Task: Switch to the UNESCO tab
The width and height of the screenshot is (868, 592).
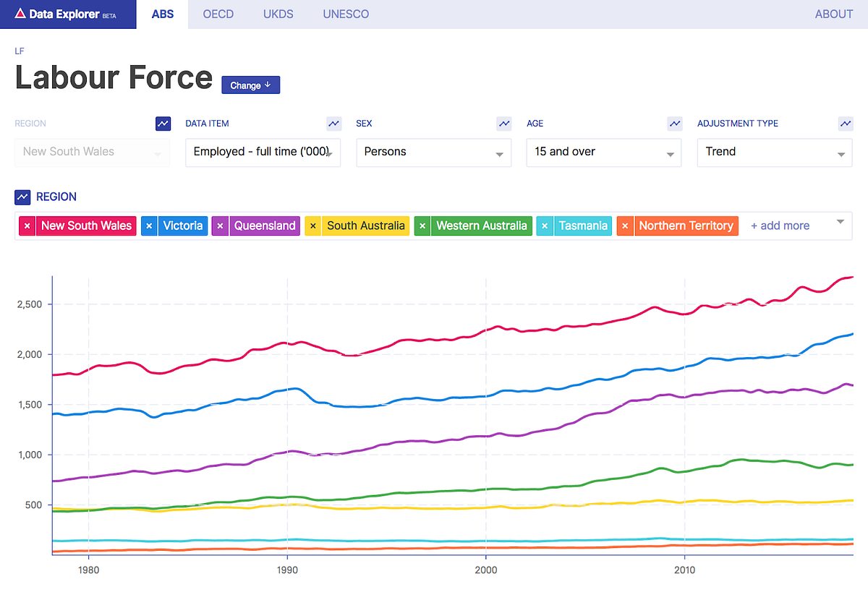Action: (346, 14)
